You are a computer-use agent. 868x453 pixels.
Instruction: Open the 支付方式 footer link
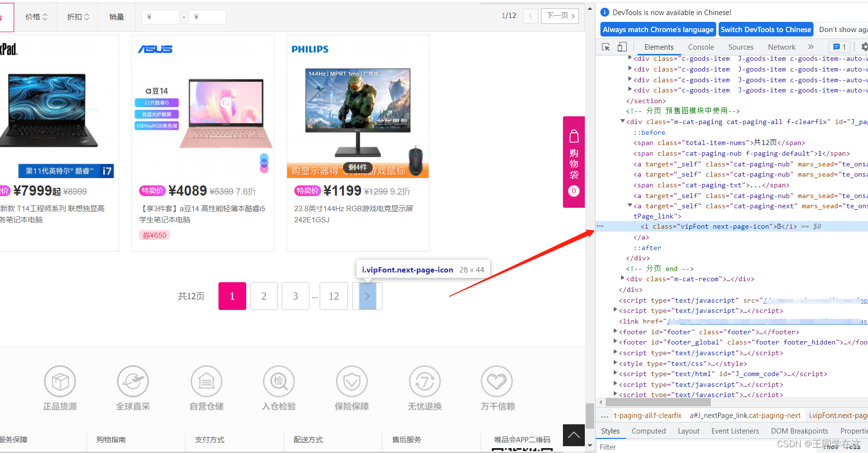210,439
